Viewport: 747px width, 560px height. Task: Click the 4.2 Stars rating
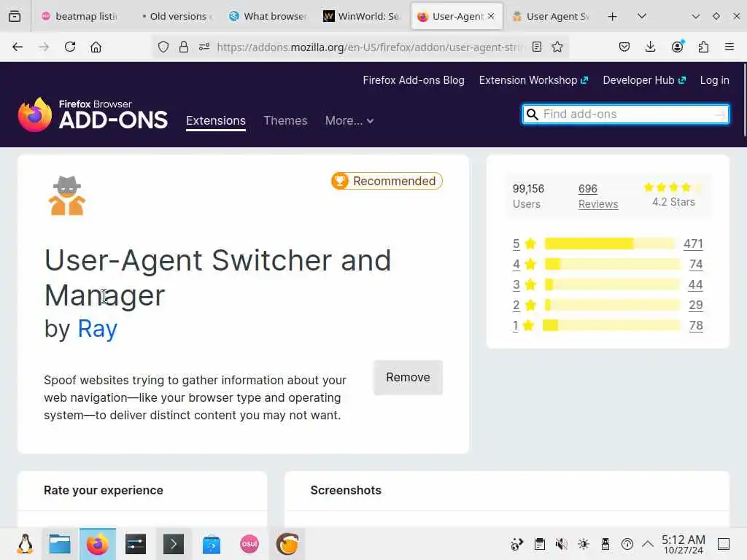673,195
